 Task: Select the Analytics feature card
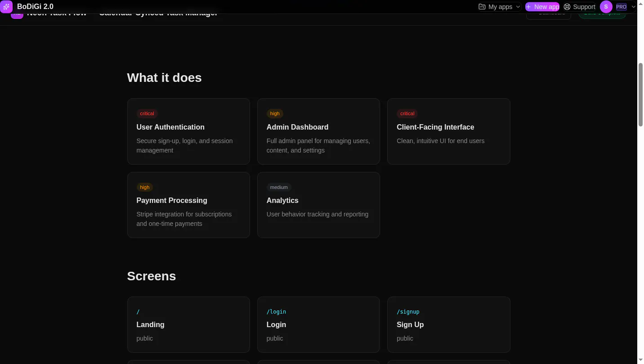pos(318,205)
